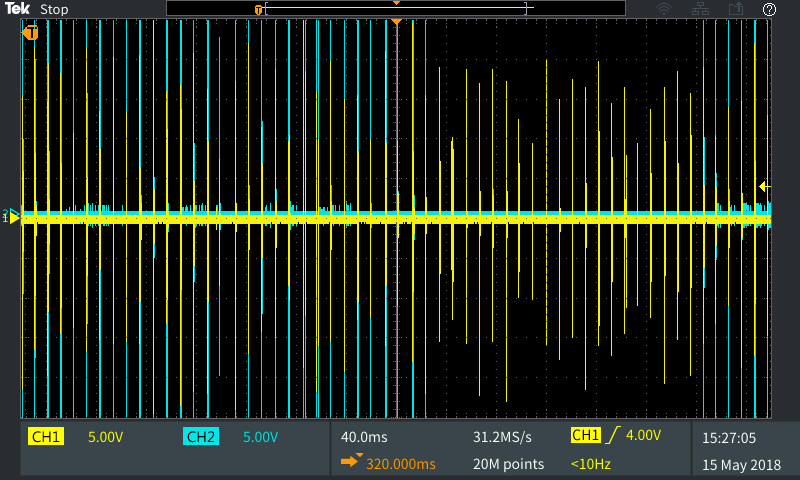Click the CH1 trigger source badge
Viewport: 800px width, 480px height.
coord(586,435)
